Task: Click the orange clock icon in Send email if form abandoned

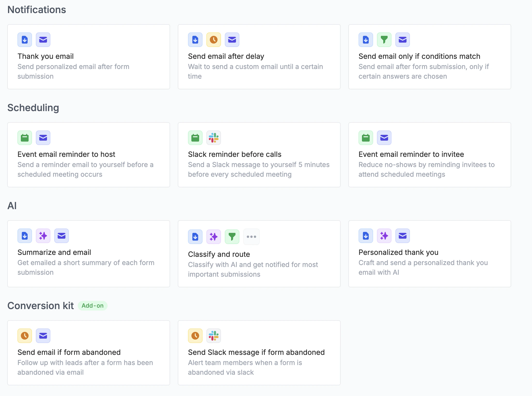Action: pyautogui.click(x=25, y=336)
